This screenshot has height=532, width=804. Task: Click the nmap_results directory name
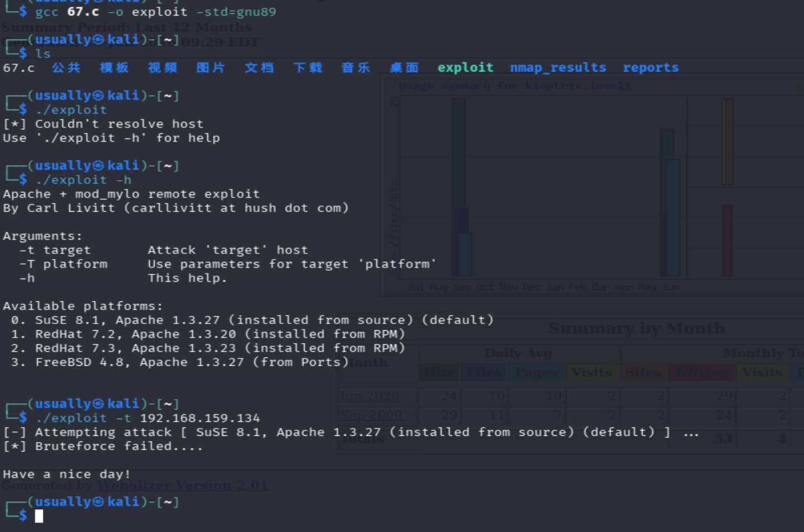coord(558,68)
